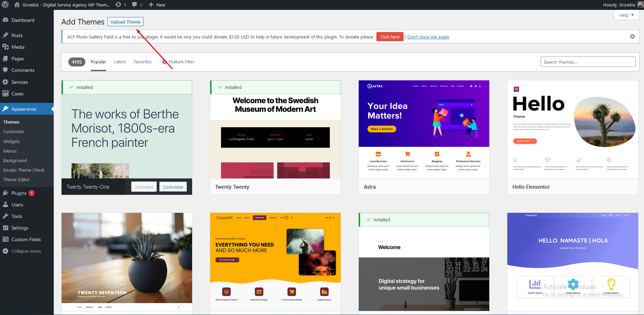Click the Media icon in sidebar
Image resolution: width=644 pixels, height=315 pixels.
(5, 47)
